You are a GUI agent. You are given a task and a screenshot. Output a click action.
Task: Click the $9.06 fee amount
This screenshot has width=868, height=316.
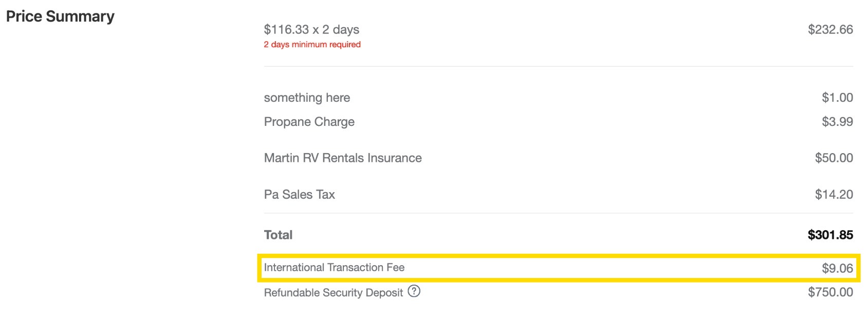tap(838, 267)
